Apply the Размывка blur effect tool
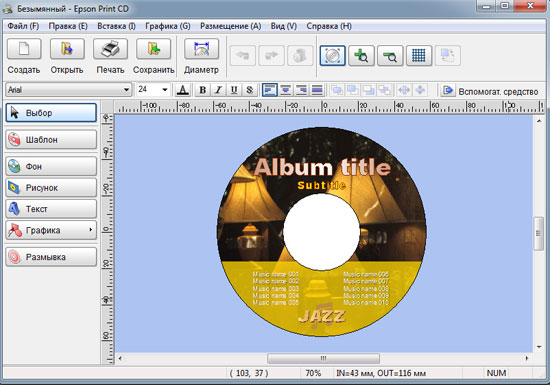This screenshot has height=385, width=550. (51, 257)
